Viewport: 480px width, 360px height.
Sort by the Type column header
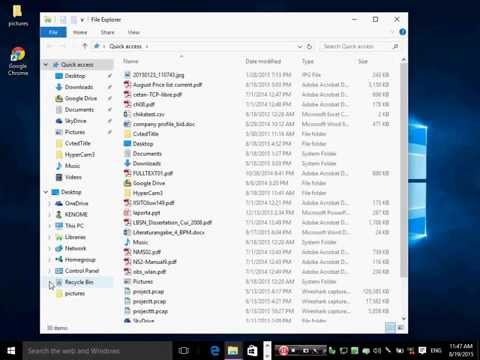pos(308,61)
